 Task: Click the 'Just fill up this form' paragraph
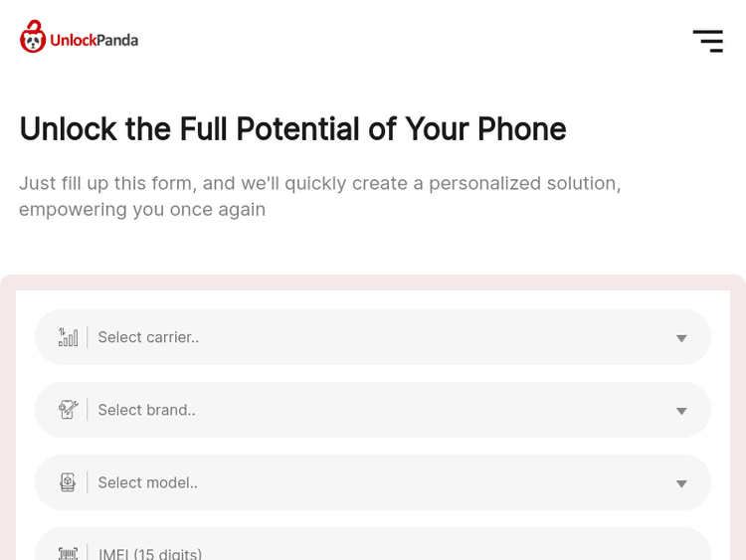tap(319, 184)
